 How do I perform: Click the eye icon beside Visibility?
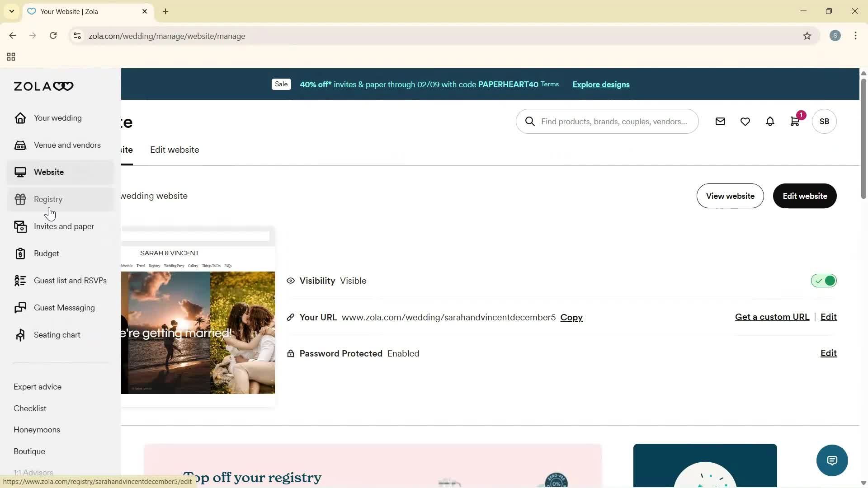[x=290, y=281]
